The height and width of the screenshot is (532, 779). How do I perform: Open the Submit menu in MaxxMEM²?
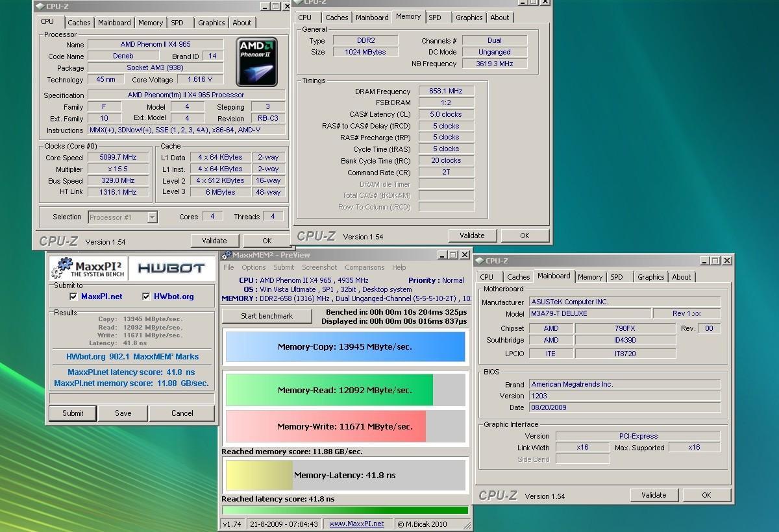tap(284, 267)
